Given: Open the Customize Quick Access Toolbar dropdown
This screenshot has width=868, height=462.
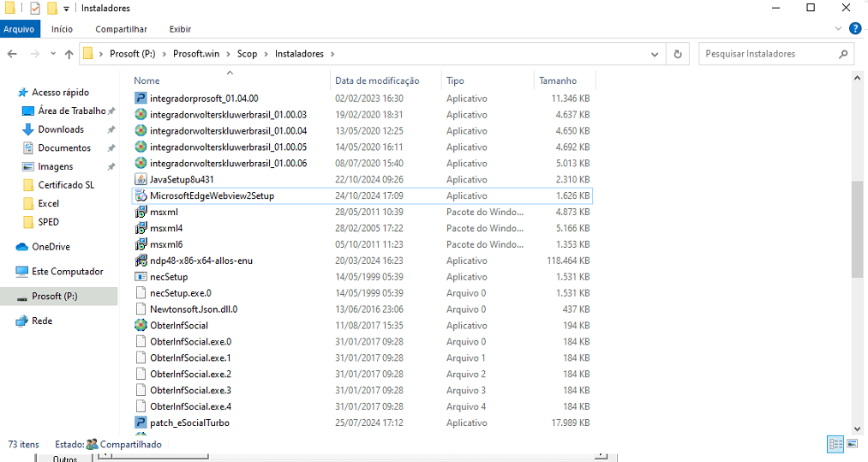Looking at the screenshot, I should pyautogui.click(x=66, y=9).
